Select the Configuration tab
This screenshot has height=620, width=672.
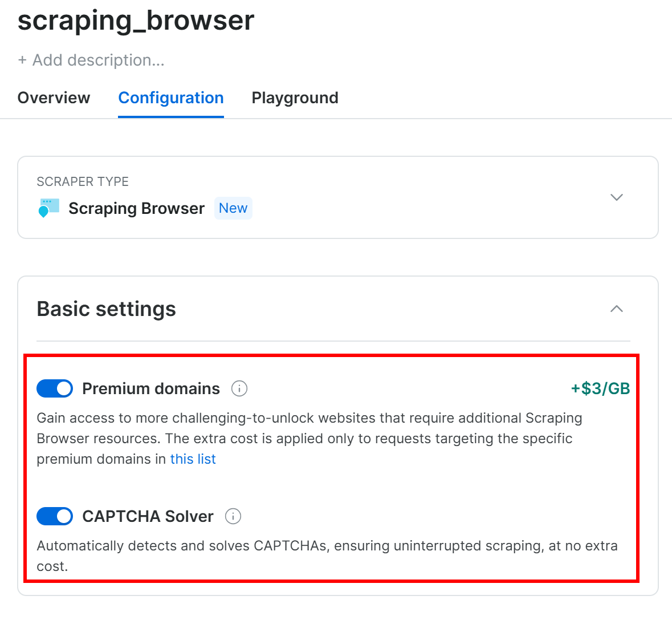point(171,98)
